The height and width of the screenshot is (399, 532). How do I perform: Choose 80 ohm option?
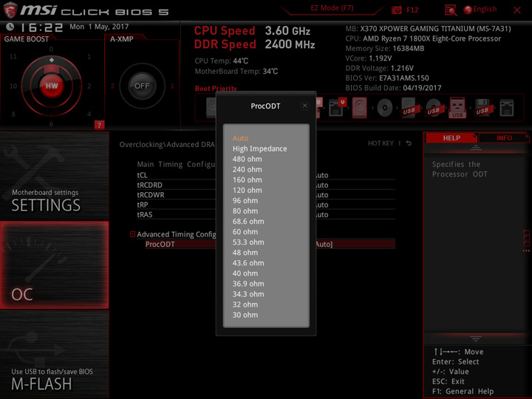(x=245, y=211)
